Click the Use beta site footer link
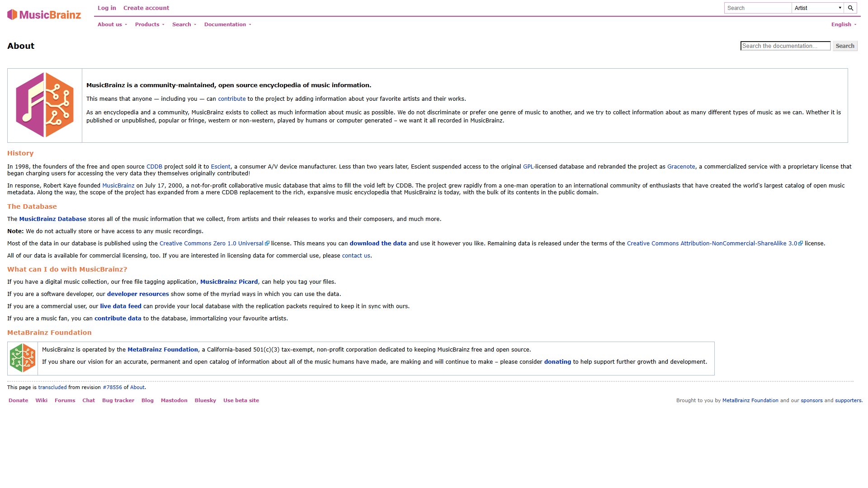The width and height of the screenshot is (868, 488). (x=241, y=401)
